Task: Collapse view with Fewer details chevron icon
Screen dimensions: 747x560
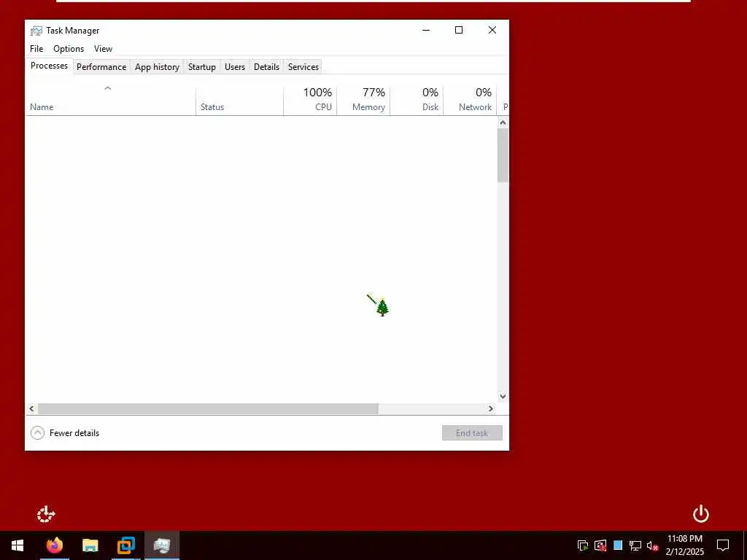Action: 38,433
